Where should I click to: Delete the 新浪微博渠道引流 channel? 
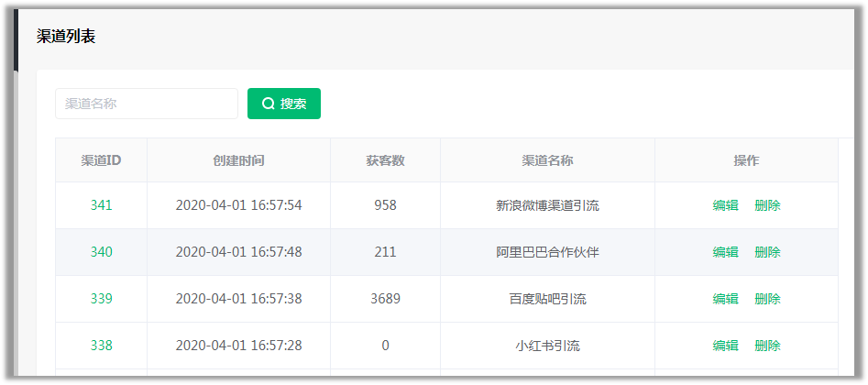(x=768, y=205)
